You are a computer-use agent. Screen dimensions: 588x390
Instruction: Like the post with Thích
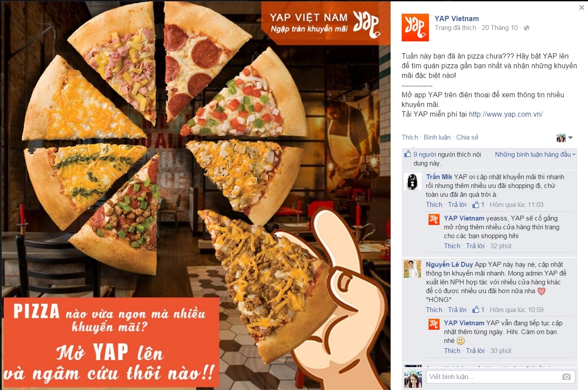click(410, 137)
